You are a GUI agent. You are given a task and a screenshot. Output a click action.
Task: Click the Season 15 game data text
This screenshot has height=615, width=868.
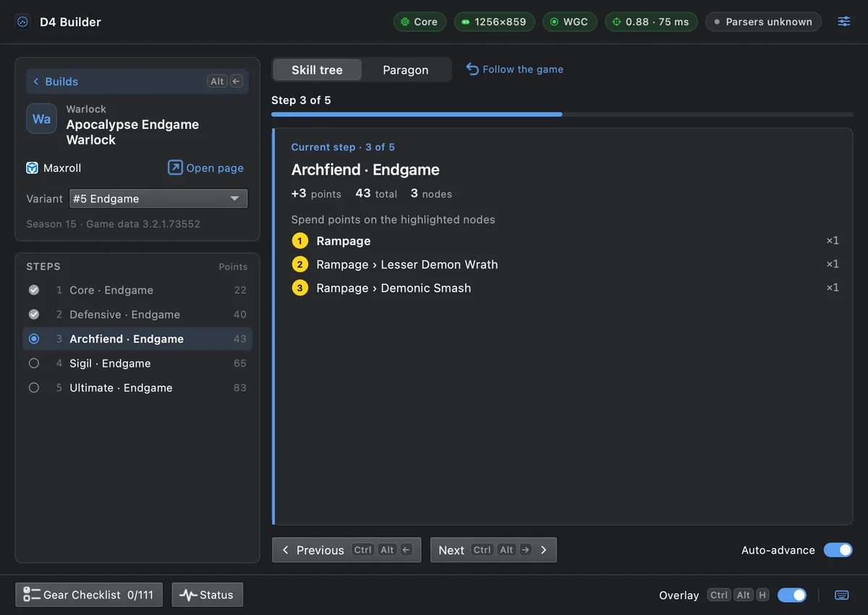coord(114,224)
